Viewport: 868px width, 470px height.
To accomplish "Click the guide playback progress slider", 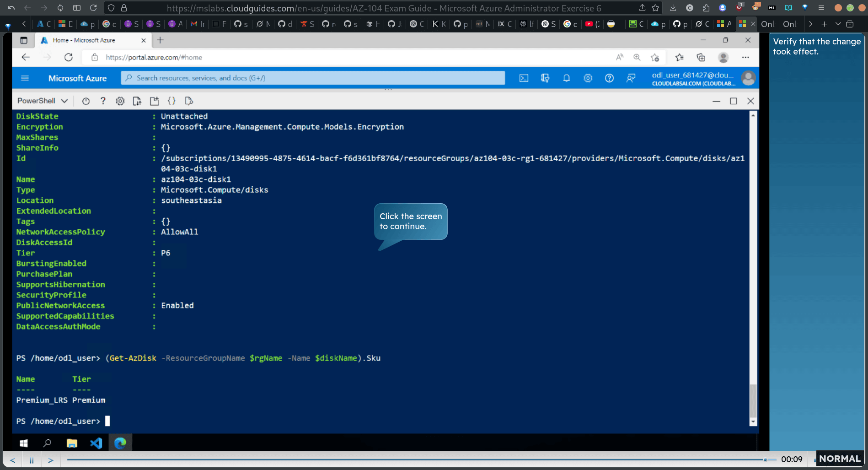I will click(x=421, y=459).
